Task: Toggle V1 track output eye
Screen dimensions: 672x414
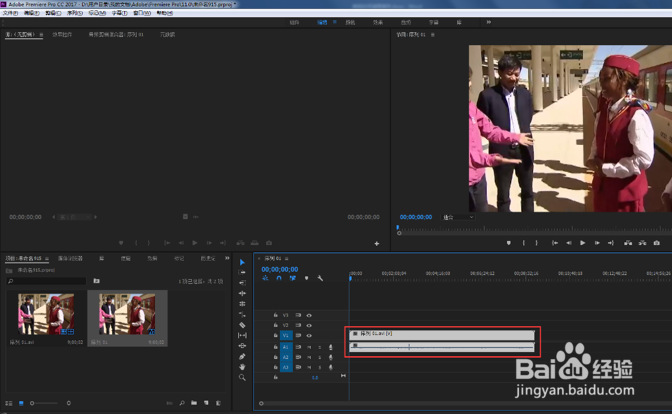Action: point(309,336)
